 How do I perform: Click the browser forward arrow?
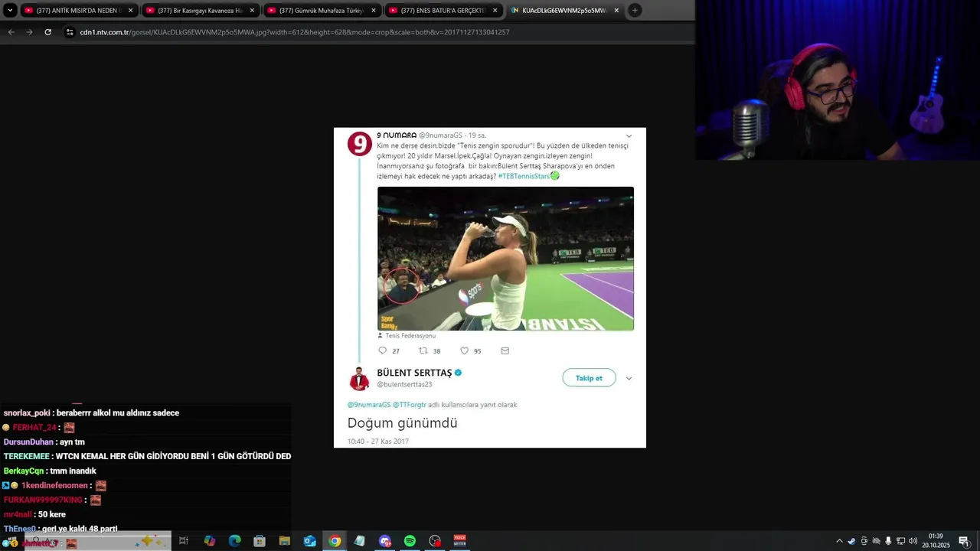click(x=29, y=32)
